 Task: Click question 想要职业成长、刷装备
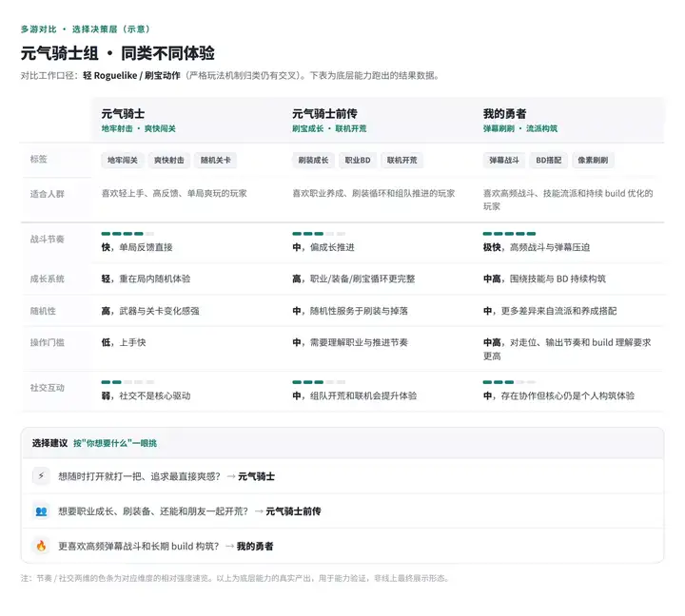tap(153, 511)
